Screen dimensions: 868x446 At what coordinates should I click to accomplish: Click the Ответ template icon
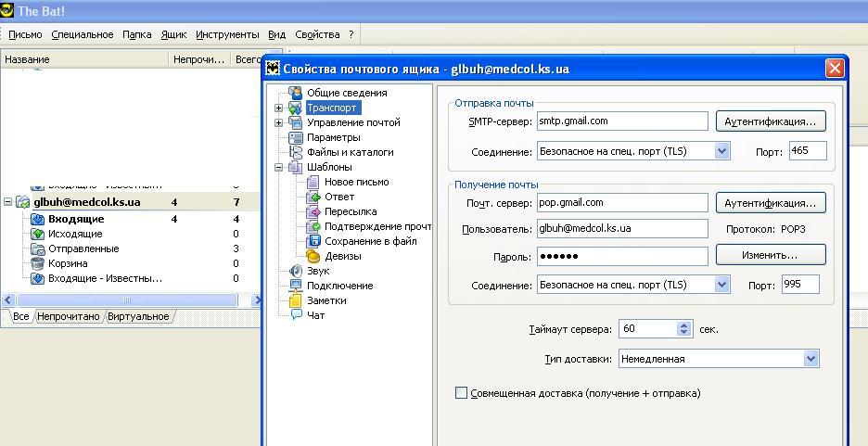pos(313,197)
